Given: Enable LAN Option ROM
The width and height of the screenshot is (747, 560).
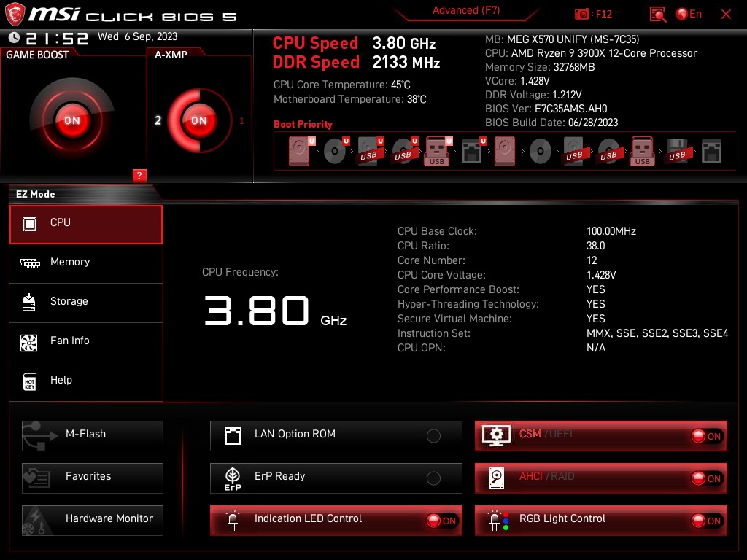Looking at the screenshot, I should click(x=336, y=436).
